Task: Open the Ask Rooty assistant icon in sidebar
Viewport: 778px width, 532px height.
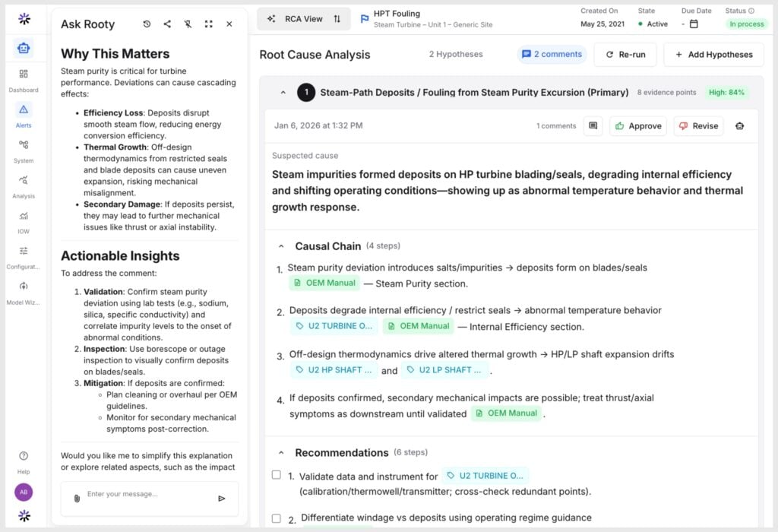Action: [24, 48]
